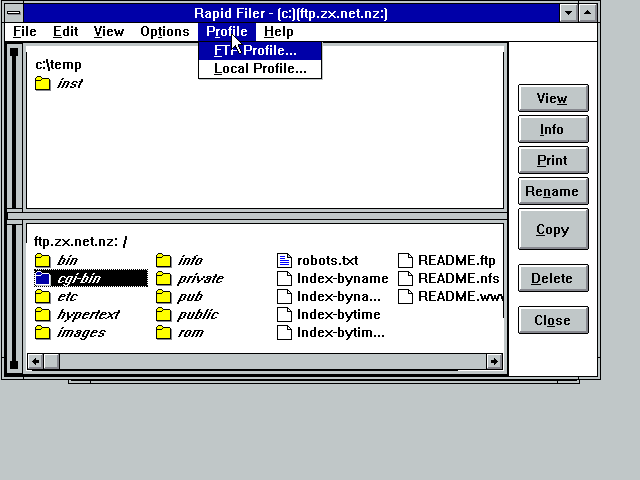Screen dimensions: 640x480
Task: Click the bin folder name
Action: click(x=67, y=260)
